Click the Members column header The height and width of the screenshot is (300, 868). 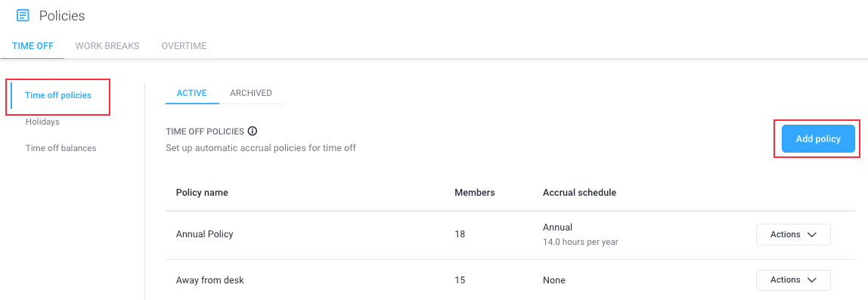(474, 193)
